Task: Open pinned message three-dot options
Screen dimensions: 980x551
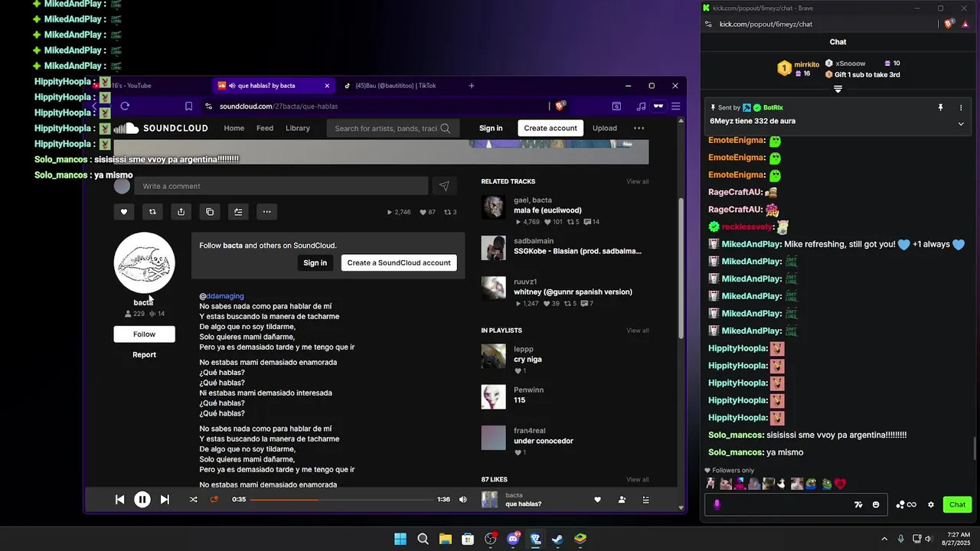Action: click(x=962, y=108)
